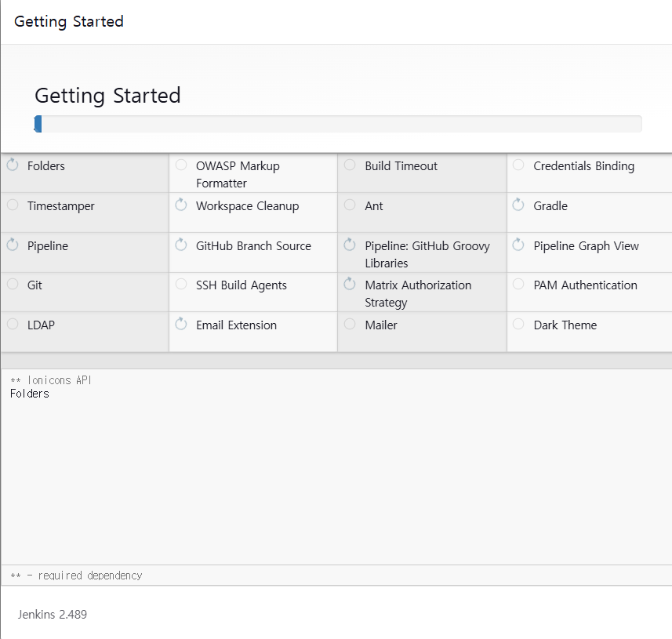Click the pending circle icon beside Build Timeout

[350, 165]
